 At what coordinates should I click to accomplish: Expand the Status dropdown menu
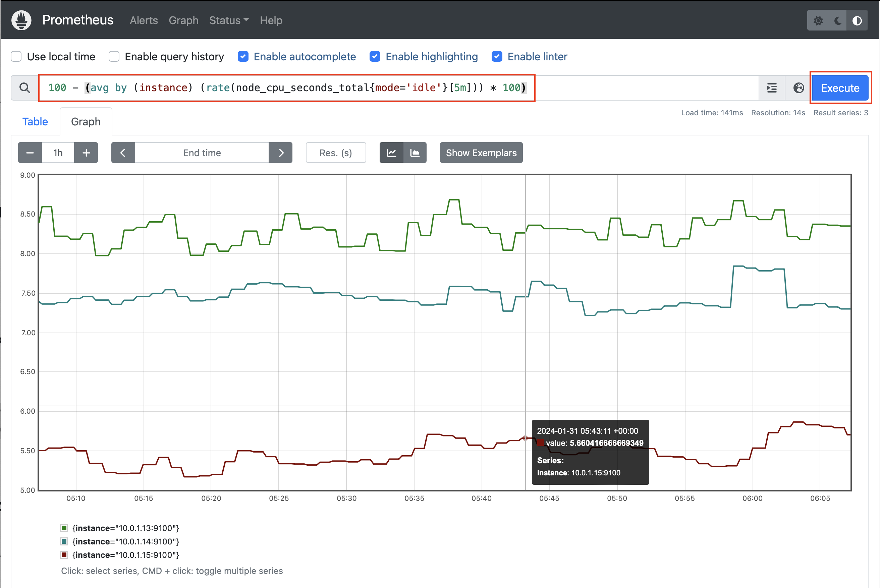pyautogui.click(x=229, y=20)
